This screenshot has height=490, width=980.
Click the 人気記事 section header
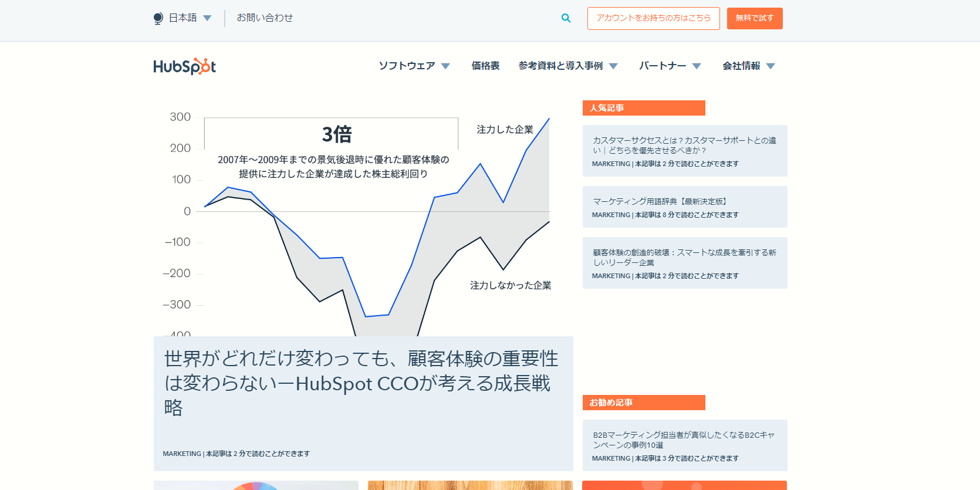click(x=644, y=108)
